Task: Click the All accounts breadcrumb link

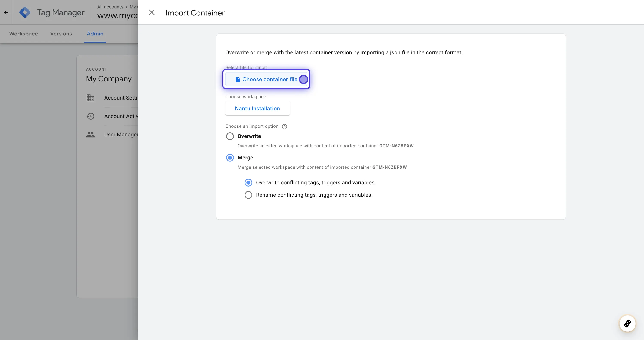Action: 110,7
